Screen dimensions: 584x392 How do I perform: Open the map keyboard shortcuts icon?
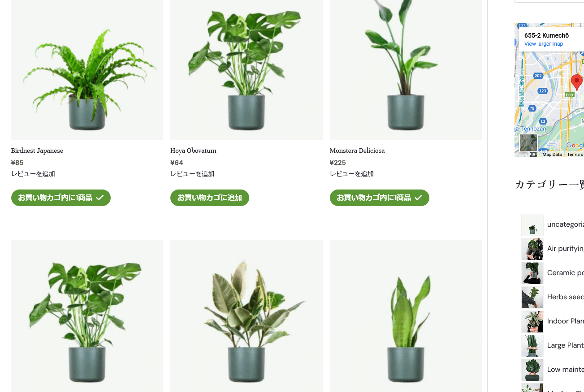(533, 155)
